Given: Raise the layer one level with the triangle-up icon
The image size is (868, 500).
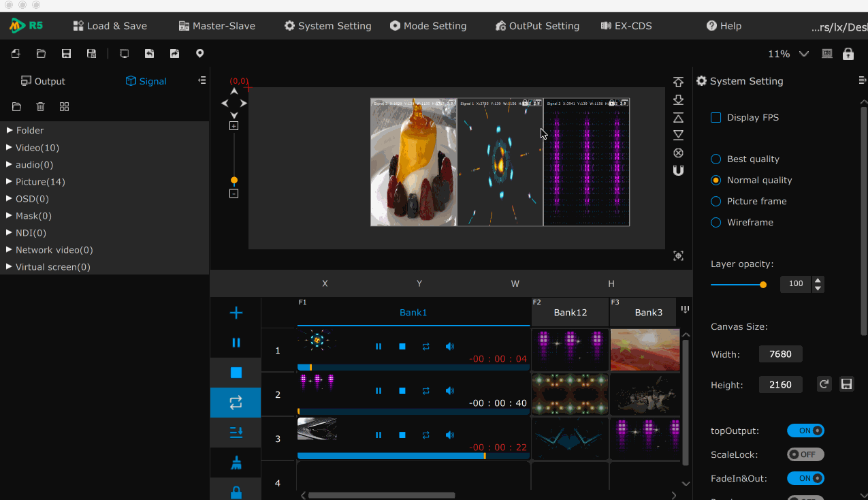Looking at the screenshot, I should click(x=678, y=117).
